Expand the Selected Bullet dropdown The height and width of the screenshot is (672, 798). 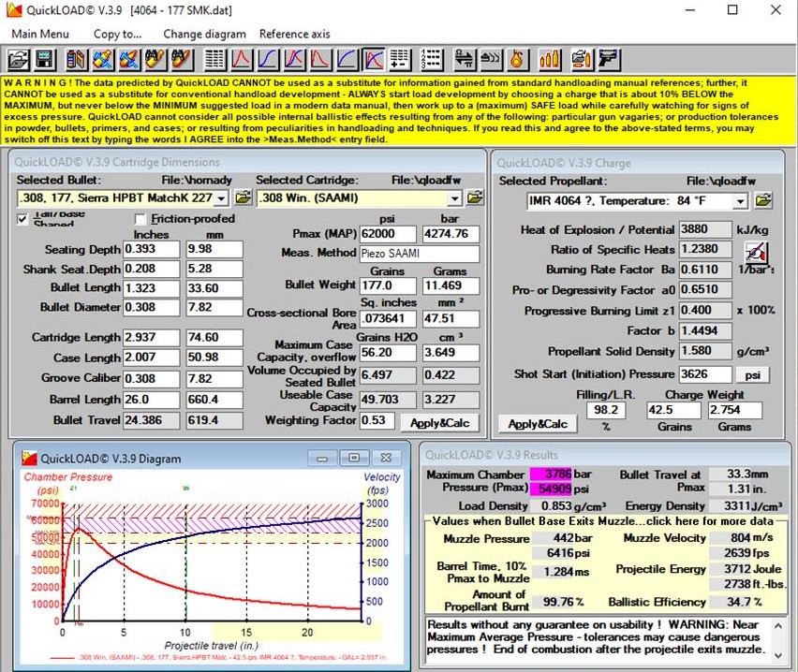(221, 197)
